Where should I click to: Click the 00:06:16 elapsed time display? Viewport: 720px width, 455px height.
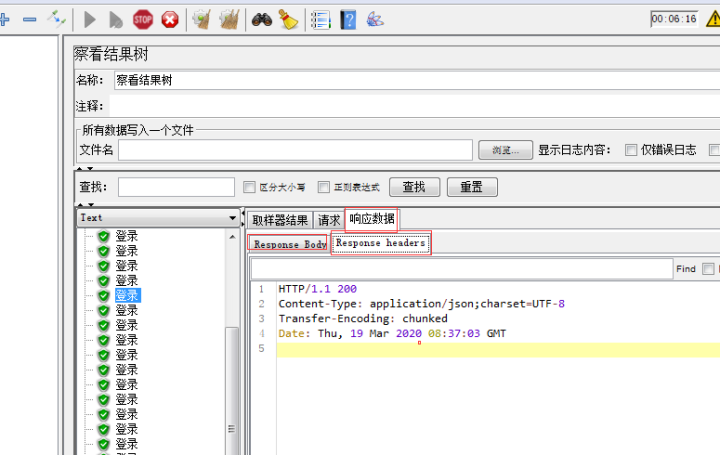[x=674, y=19]
